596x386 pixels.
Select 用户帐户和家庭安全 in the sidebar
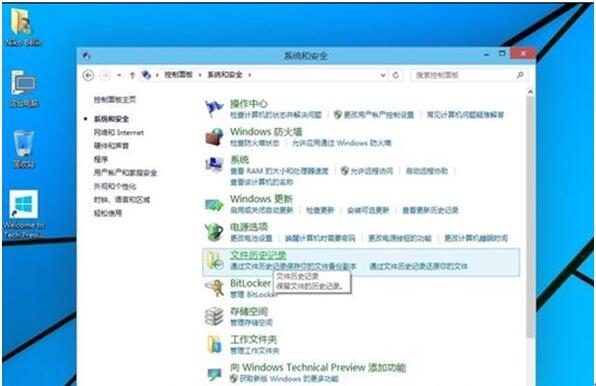pyautogui.click(x=125, y=172)
